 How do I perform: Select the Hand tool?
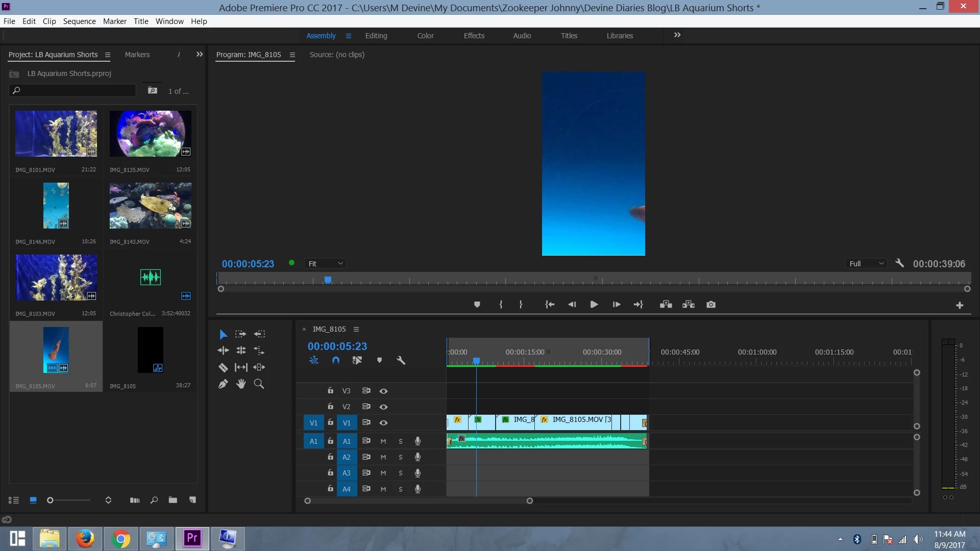tap(241, 384)
